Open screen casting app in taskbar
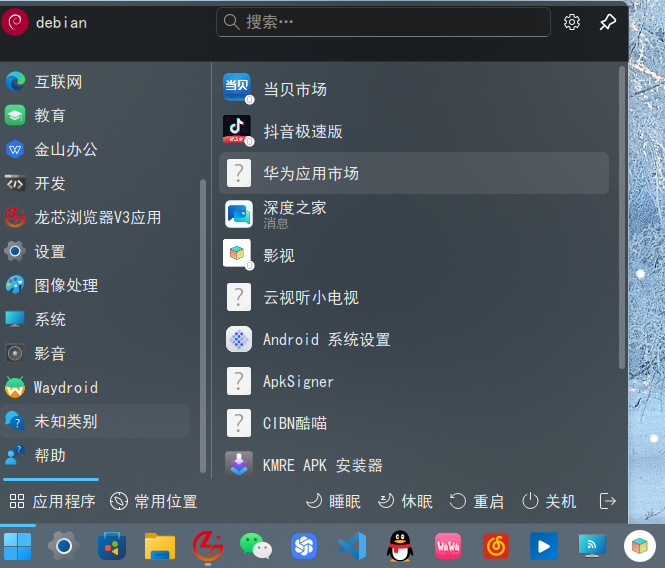This screenshot has width=665, height=568. pyautogui.click(x=592, y=546)
